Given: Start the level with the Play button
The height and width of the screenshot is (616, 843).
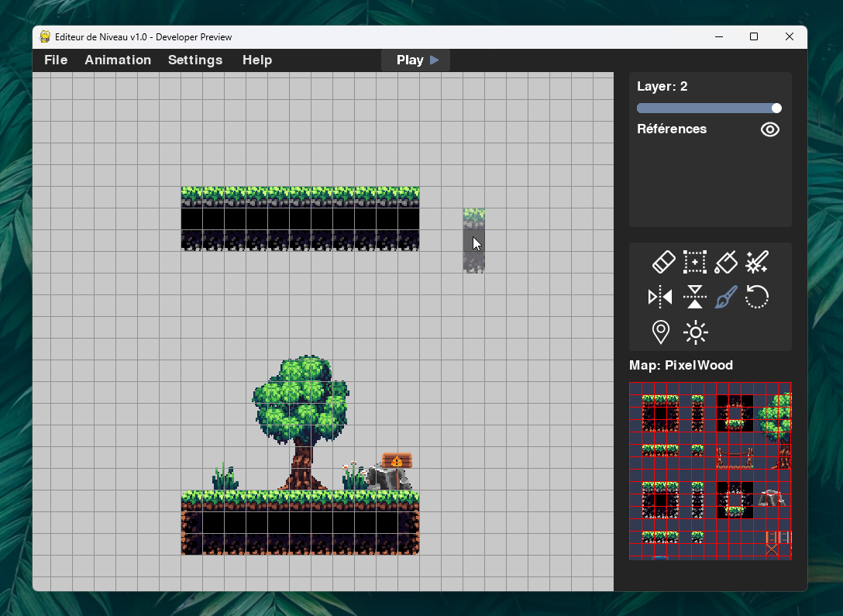Looking at the screenshot, I should (x=415, y=60).
